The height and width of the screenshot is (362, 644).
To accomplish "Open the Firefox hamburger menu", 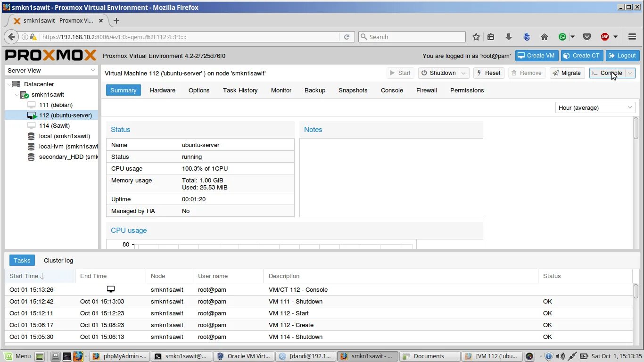I will 632,37.
